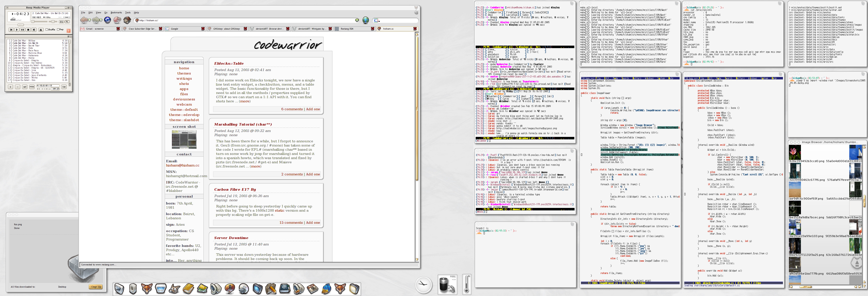The width and height of the screenshot is (868, 296).
Task: Open the folder-with-pencil icon in the dock
Action: pyautogui.click(x=271, y=289)
